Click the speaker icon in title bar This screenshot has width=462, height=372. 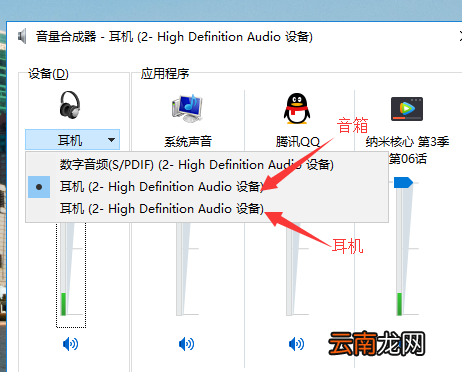[x=22, y=36]
